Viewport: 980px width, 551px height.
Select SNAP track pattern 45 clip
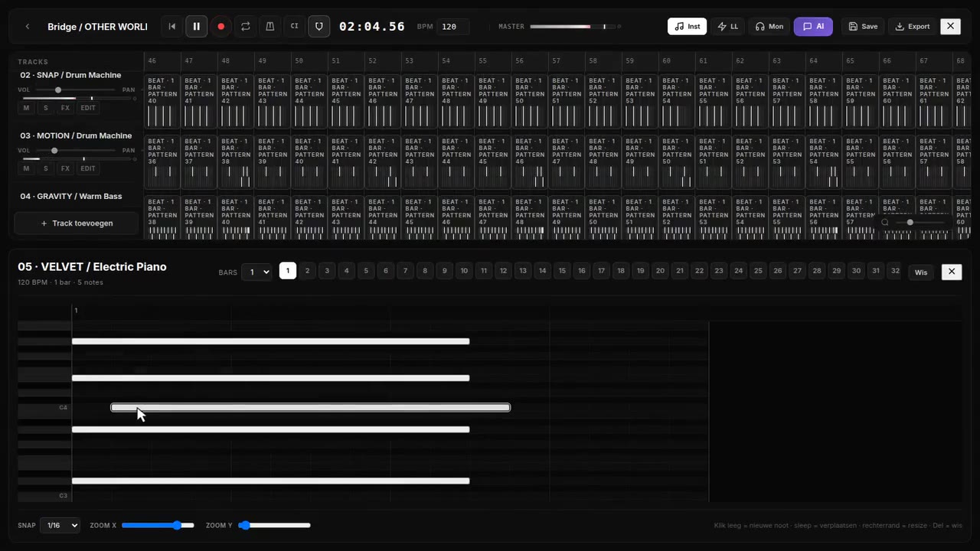pyautogui.click(x=346, y=101)
